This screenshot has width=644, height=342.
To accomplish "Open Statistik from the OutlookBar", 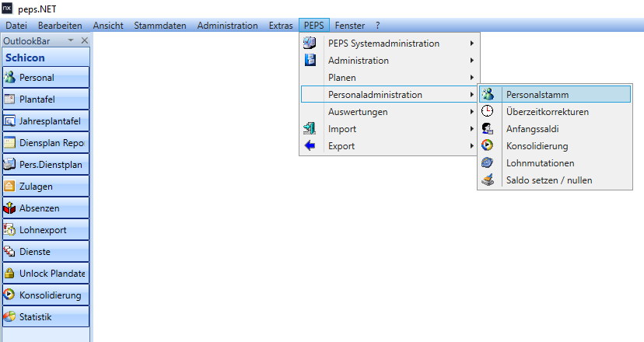I will pos(46,317).
